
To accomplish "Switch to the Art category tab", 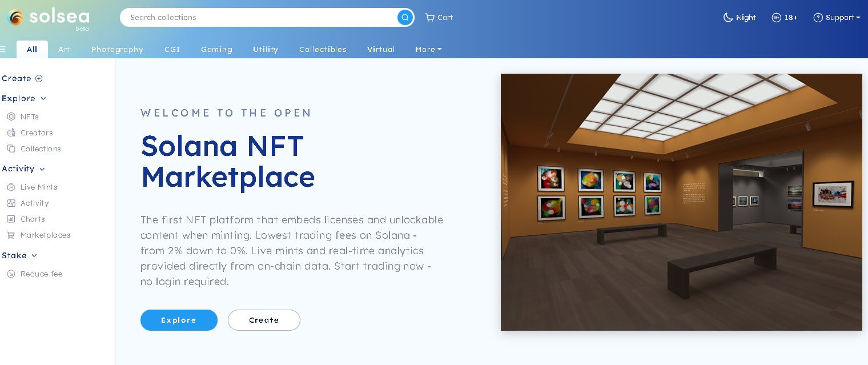I will pos(65,50).
